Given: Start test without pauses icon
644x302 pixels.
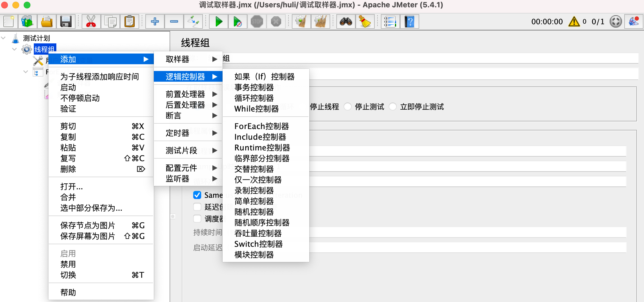Looking at the screenshot, I should [237, 21].
